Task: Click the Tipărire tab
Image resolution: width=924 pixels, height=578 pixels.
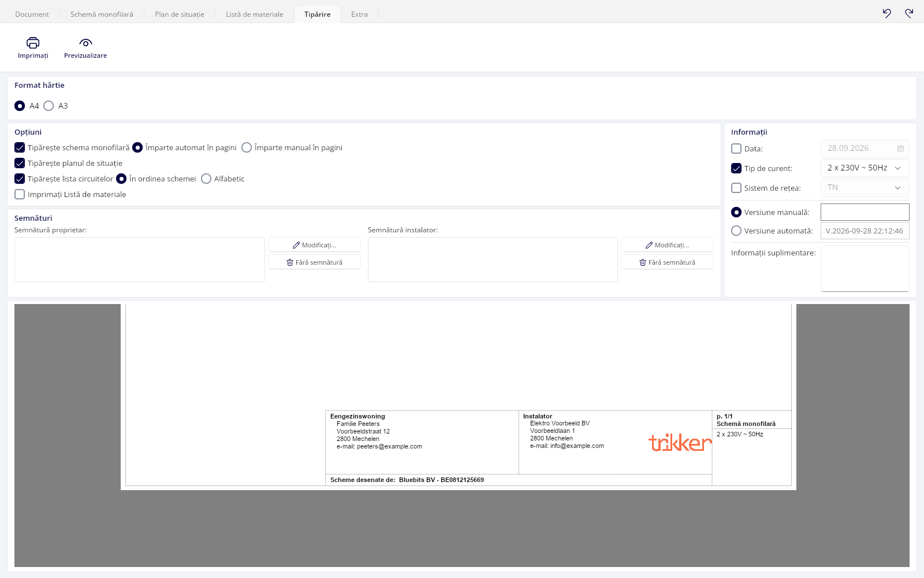Action: (318, 14)
